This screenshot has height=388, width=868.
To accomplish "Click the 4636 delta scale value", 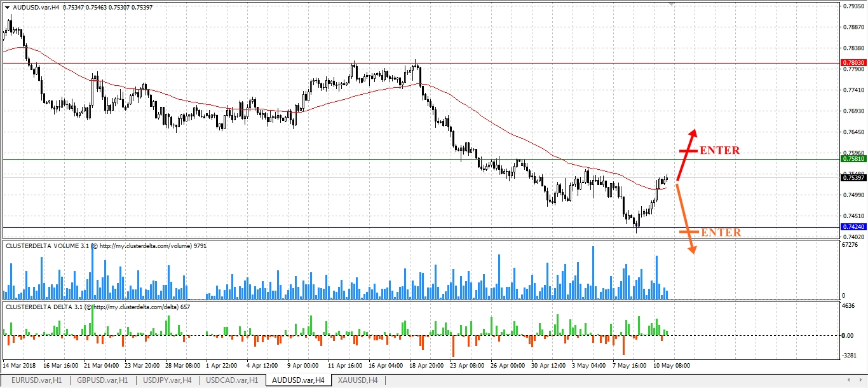I will pos(848,306).
